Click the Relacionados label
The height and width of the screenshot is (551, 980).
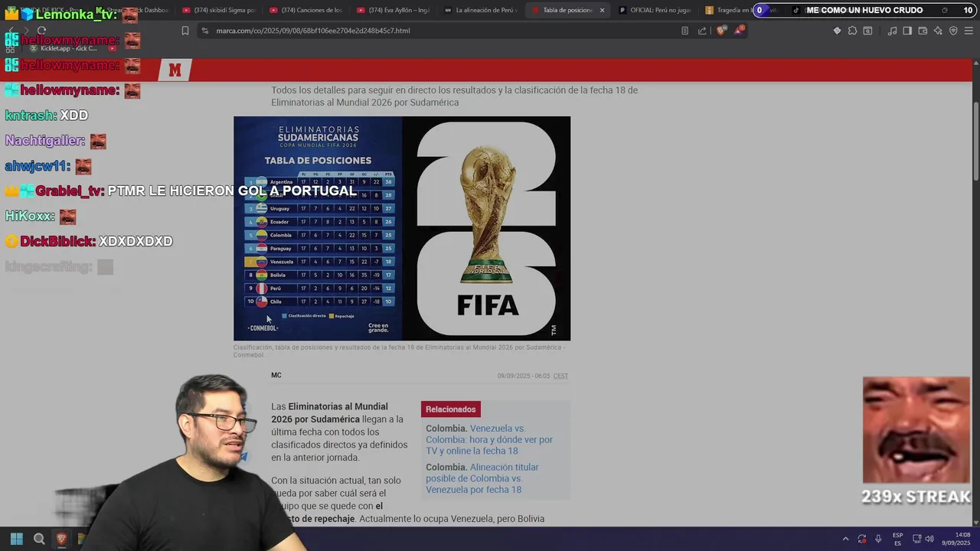(450, 409)
